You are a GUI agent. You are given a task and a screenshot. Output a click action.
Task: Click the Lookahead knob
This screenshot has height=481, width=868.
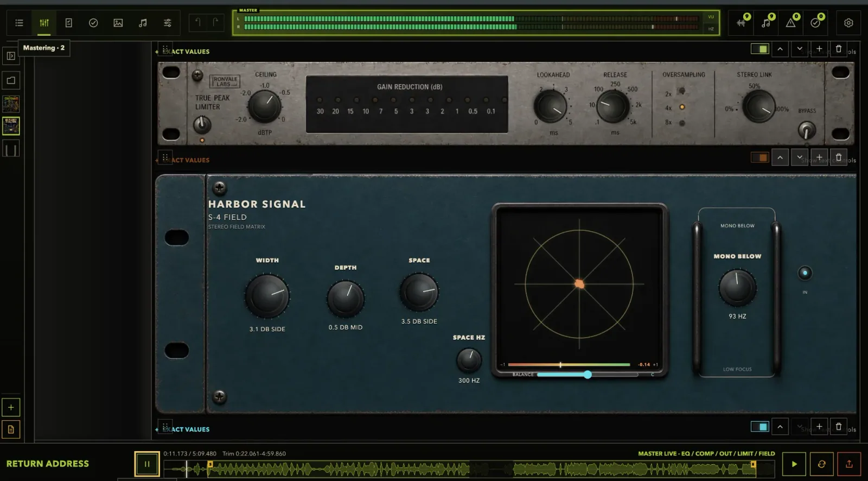(x=551, y=106)
